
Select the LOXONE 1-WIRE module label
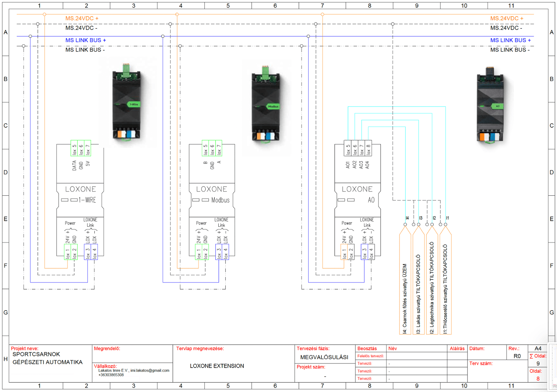[x=80, y=194]
